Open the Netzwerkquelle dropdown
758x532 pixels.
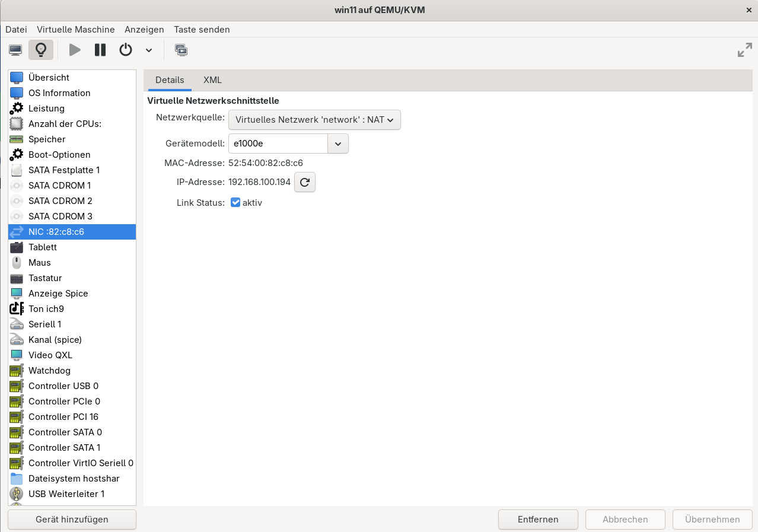[x=314, y=120]
